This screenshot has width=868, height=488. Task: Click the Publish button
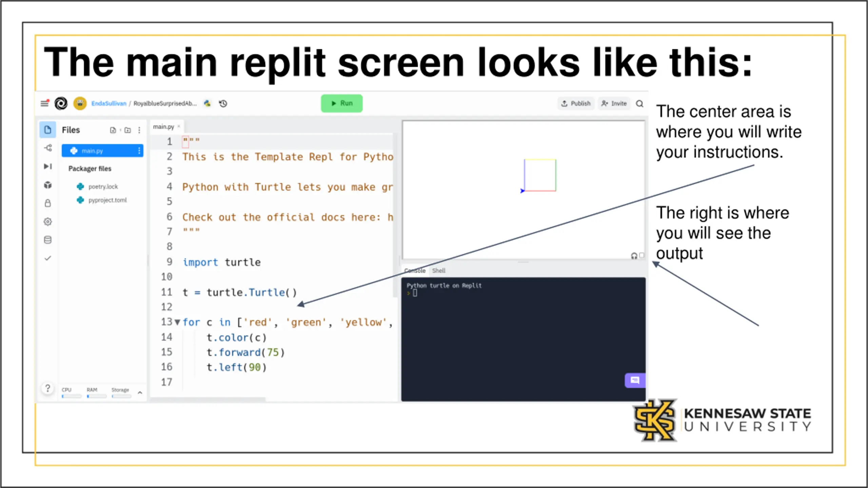[x=576, y=103]
